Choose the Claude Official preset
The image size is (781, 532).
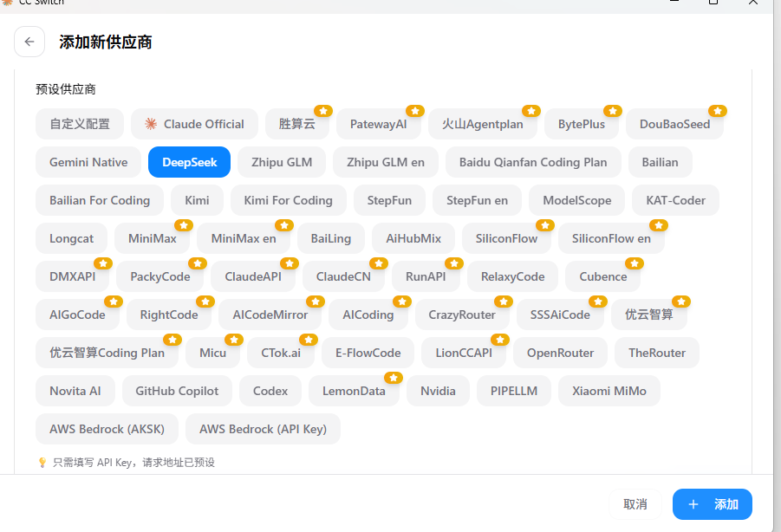[195, 124]
